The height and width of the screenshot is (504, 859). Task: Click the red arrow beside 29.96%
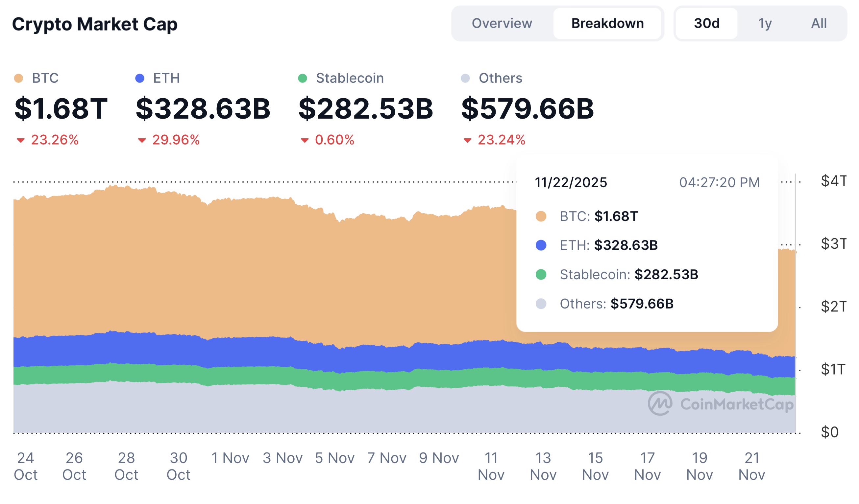tap(142, 139)
